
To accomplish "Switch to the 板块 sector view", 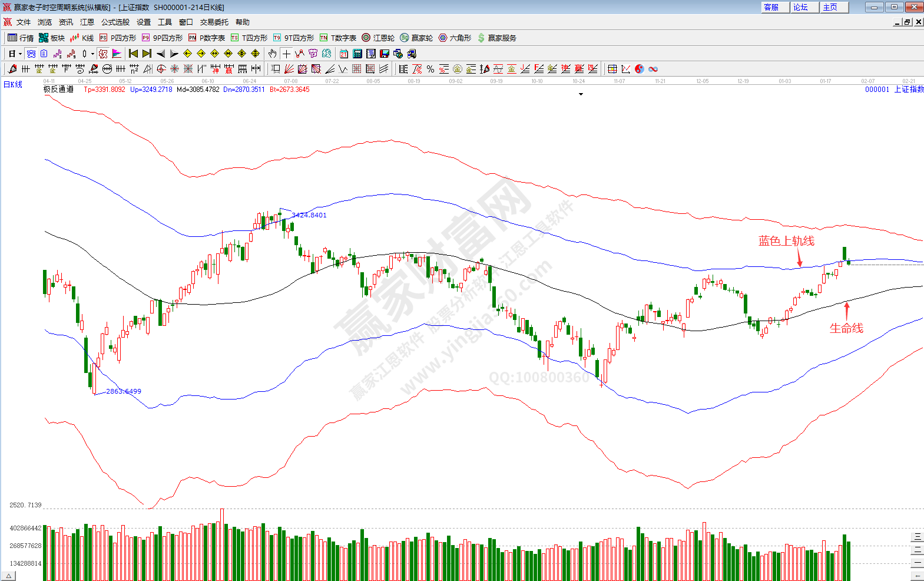I will [x=52, y=38].
